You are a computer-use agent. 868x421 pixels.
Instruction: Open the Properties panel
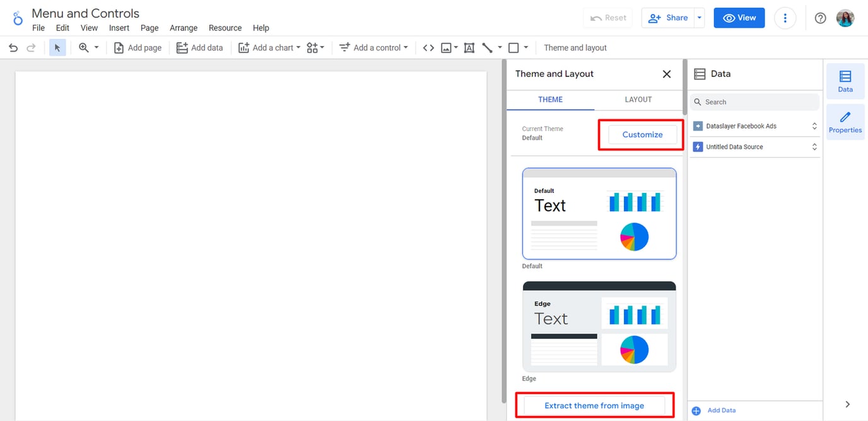845,121
